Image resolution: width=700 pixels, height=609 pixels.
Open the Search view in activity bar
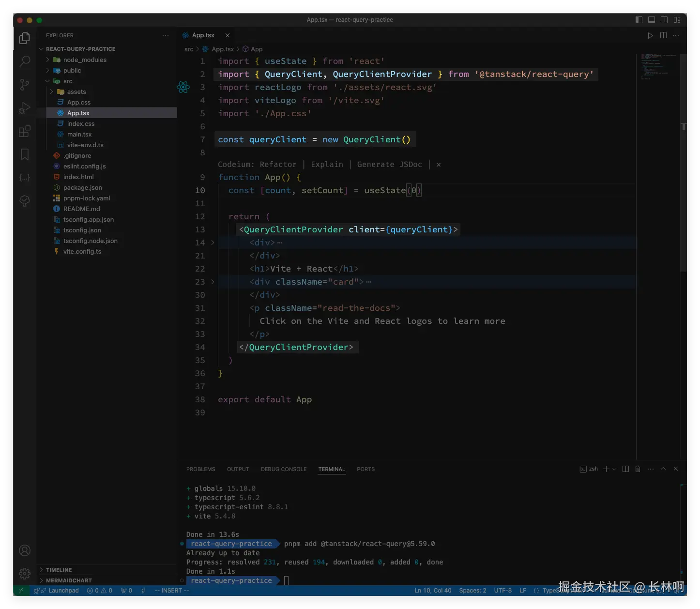(x=25, y=61)
